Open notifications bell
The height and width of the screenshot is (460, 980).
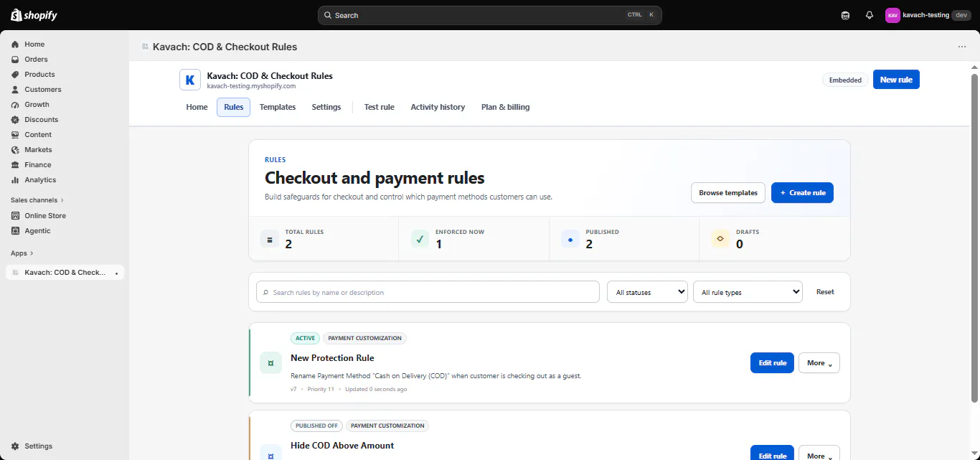pyautogui.click(x=870, y=15)
